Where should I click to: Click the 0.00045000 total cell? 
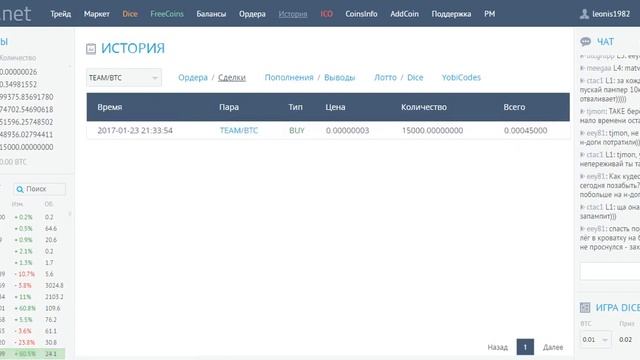[525, 131]
